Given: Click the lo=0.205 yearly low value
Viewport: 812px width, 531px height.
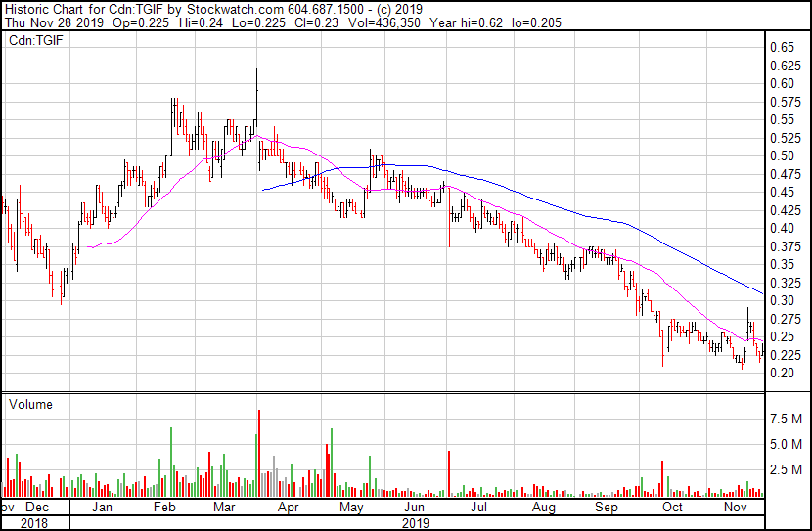Looking at the screenshot, I should [x=536, y=22].
